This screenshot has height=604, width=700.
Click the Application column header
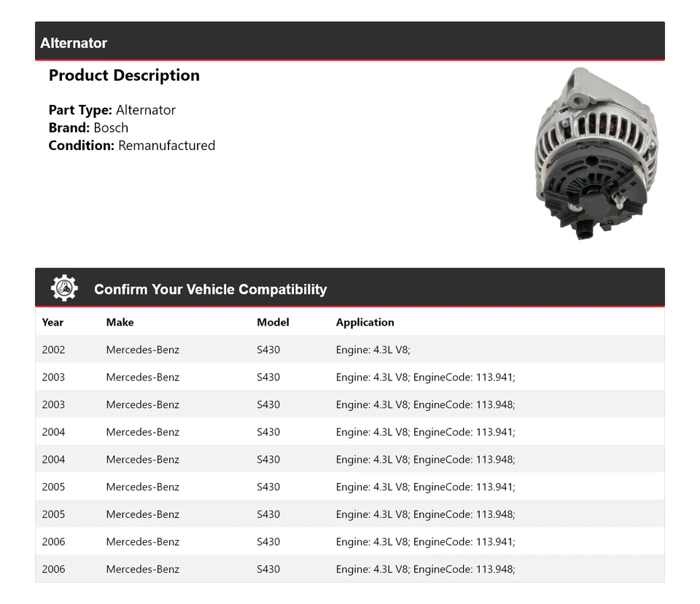point(365,322)
